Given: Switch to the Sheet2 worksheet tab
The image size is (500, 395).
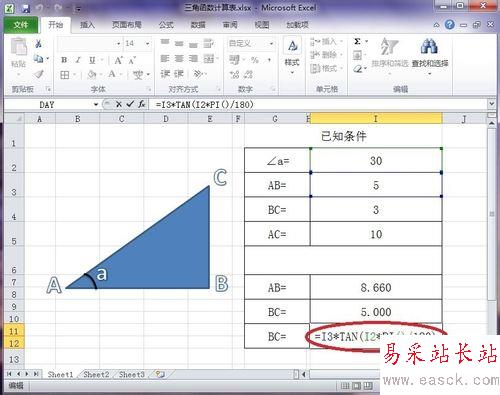Looking at the screenshot, I should [x=96, y=374].
